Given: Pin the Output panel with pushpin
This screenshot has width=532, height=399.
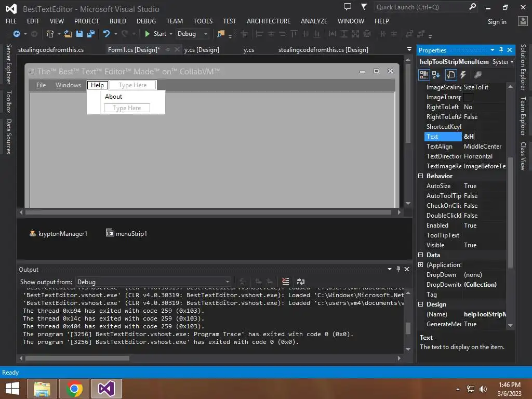Looking at the screenshot, I should click(398, 269).
